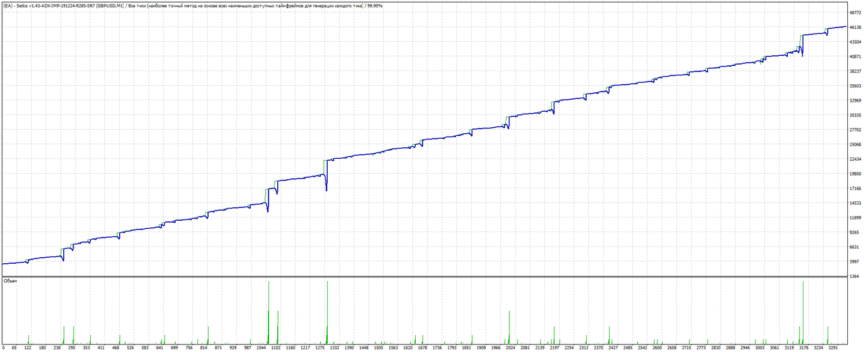Click the x-axis label 65
The image size is (868, 352).
click(x=13, y=348)
